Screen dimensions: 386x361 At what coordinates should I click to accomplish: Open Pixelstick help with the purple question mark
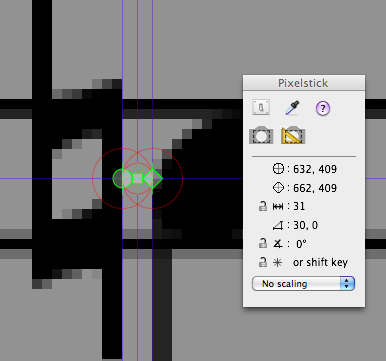(322, 108)
